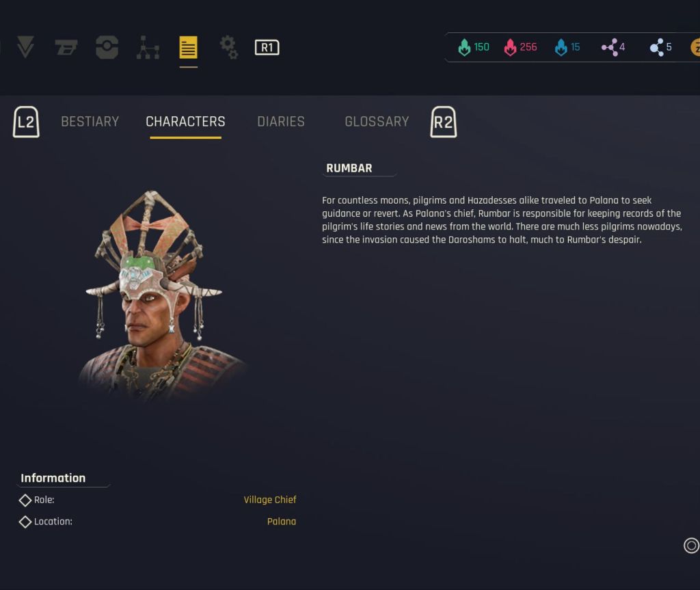This screenshot has height=590, width=700.
Task: Switch to the Bestiary tab
Action: click(90, 122)
